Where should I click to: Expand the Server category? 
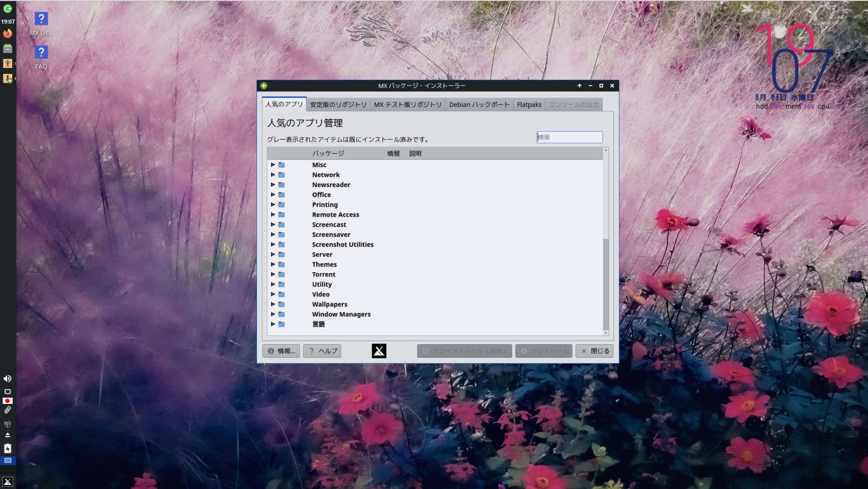(x=273, y=255)
